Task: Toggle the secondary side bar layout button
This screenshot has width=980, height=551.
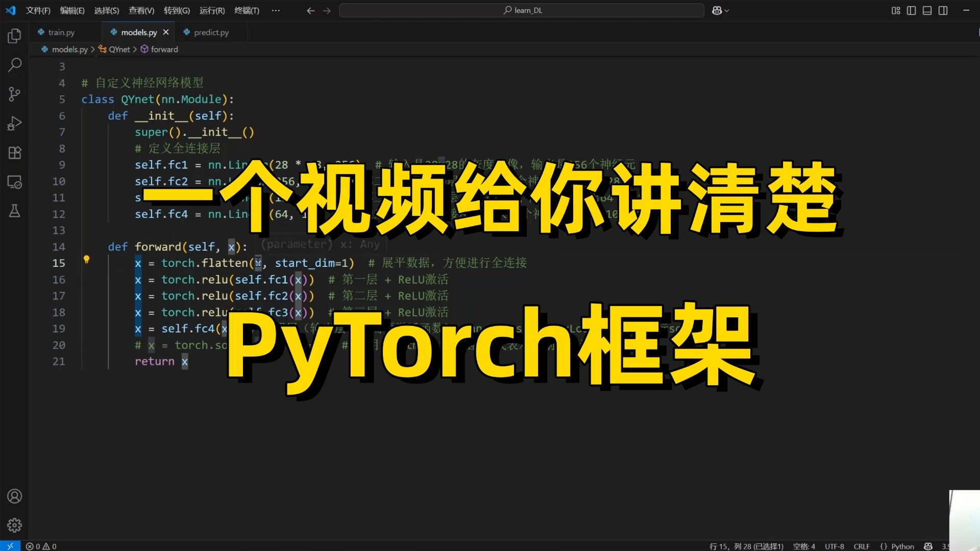Action: point(943,10)
